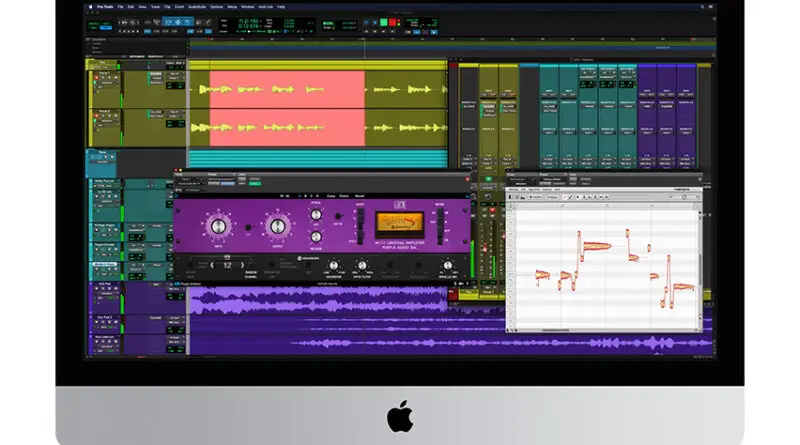Open the Edit menu
The image size is (800, 445).
131,7
